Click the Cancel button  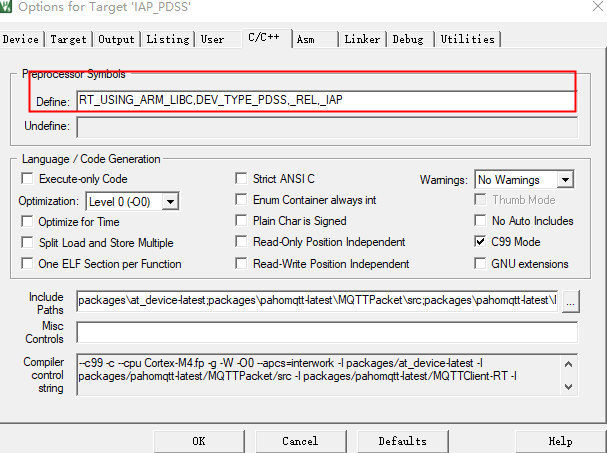point(300,441)
